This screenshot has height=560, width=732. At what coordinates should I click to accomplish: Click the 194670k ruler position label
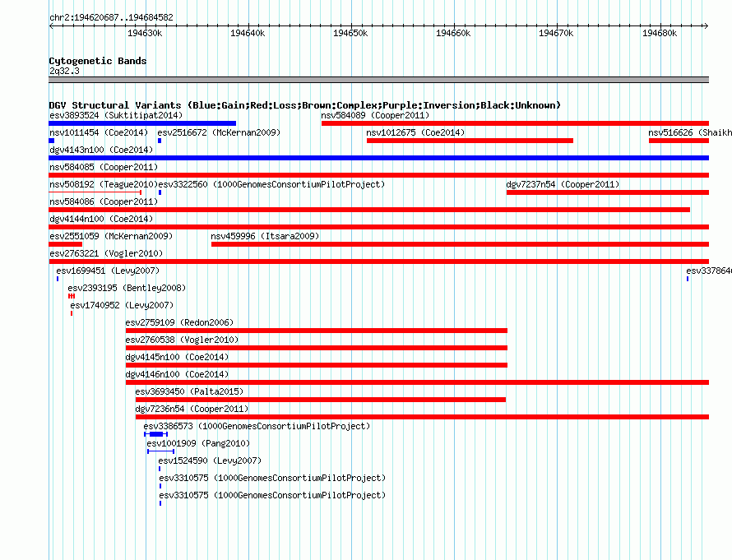click(x=555, y=33)
